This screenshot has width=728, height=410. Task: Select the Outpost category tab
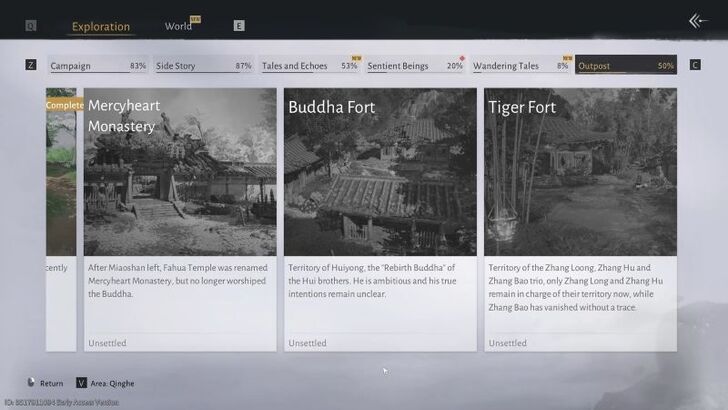point(626,65)
